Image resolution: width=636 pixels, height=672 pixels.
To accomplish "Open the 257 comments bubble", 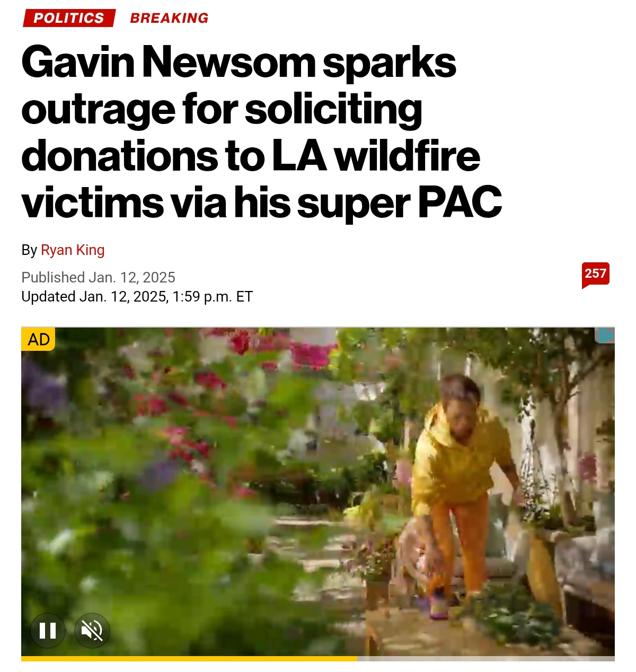I will pos(595,275).
